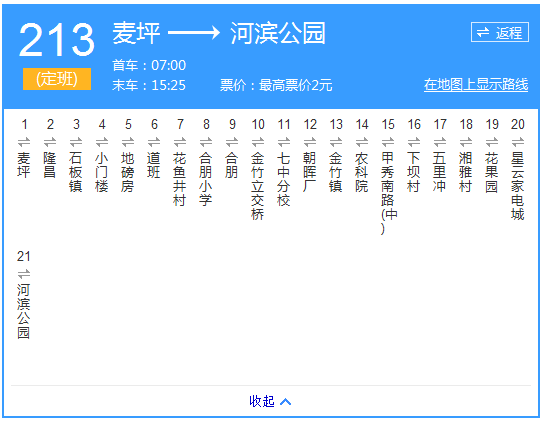The width and height of the screenshot is (543, 422).
Task: Select stop 18 湘雅村
Action: tap(466, 172)
